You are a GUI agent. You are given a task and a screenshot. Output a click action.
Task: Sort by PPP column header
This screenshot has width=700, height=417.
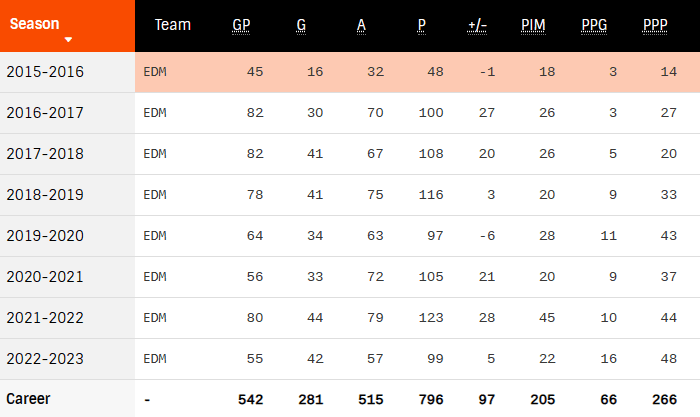(655, 25)
